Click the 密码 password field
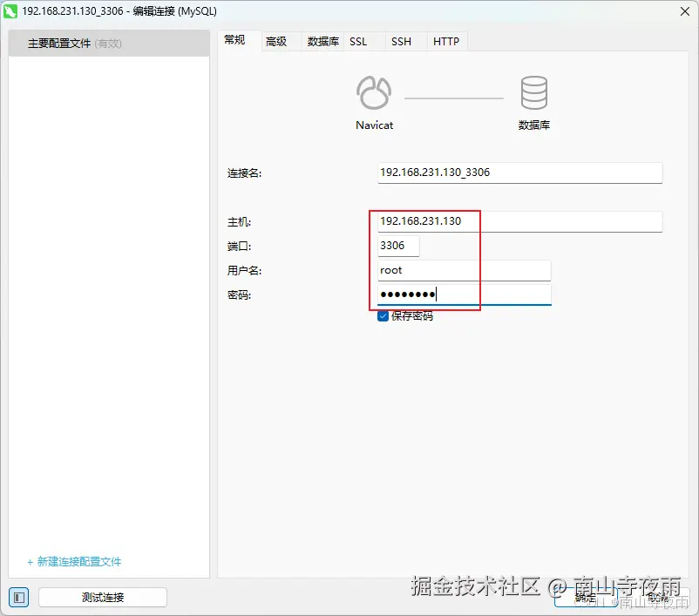The image size is (699, 616). (x=465, y=294)
